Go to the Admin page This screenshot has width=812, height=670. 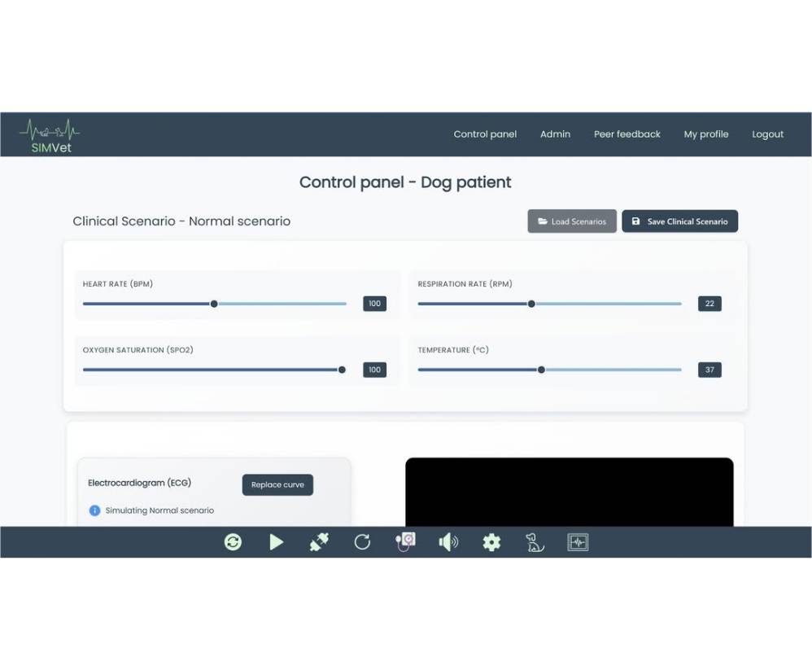point(555,134)
